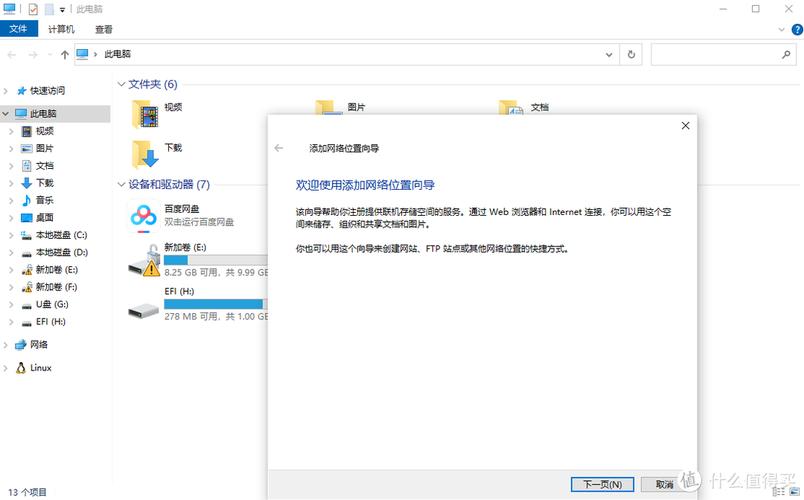
Task: Expand 本地磁盘 (D:) tree node
Action: coord(11,252)
